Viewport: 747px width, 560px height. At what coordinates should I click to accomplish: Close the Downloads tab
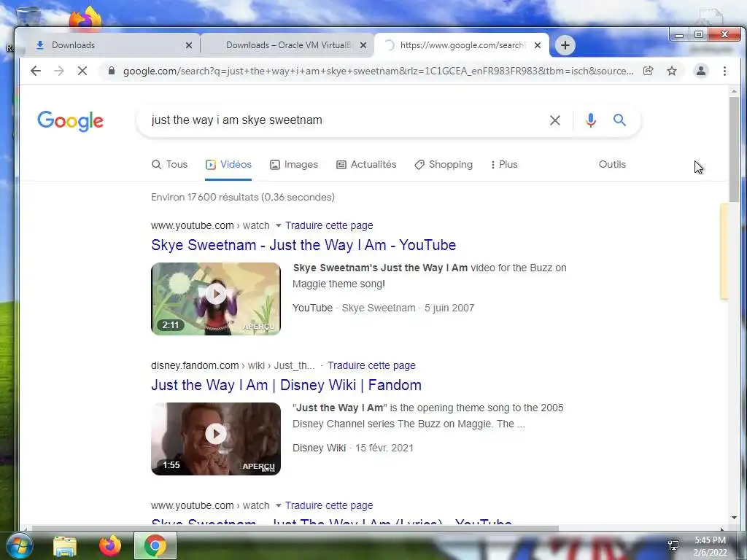click(x=189, y=45)
